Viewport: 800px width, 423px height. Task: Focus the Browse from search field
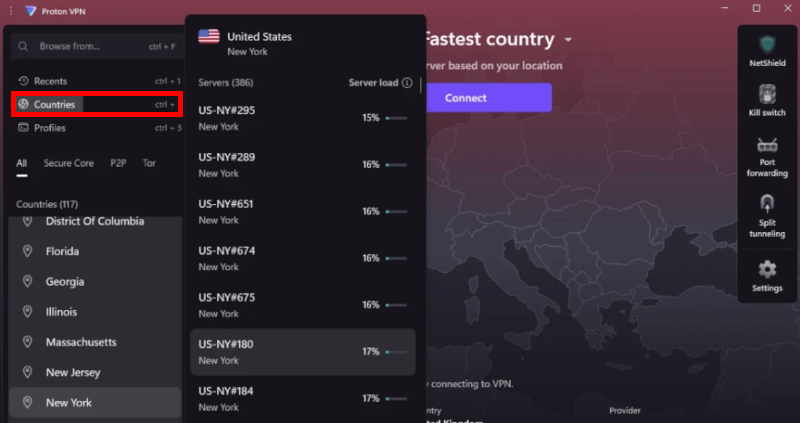coord(97,46)
